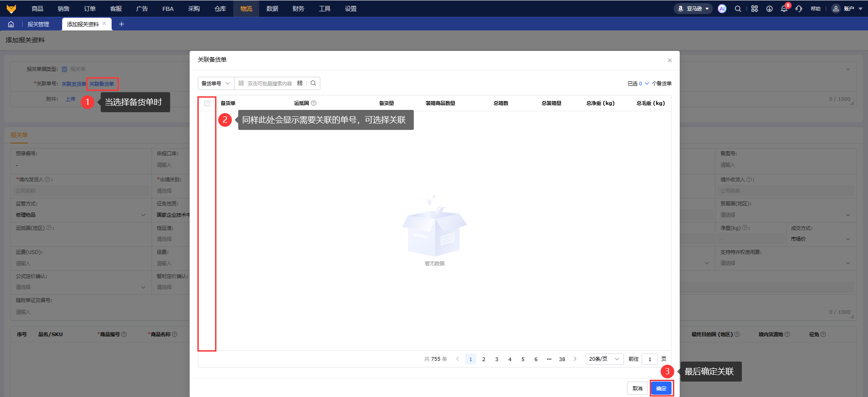Add a new tab with the plus icon
This screenshot has width=868, height=397.
pyautogui.click(x=122, y=24)
